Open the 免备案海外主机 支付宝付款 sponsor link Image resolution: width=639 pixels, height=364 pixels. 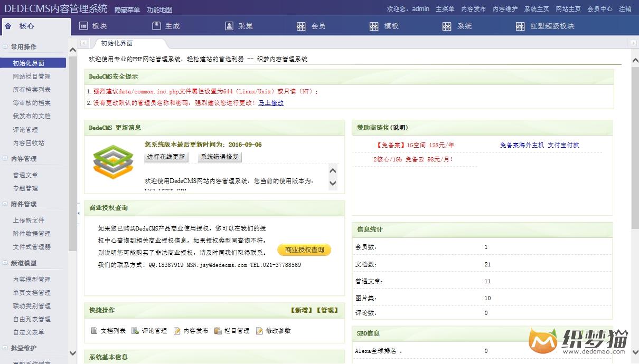pyautogui.click(x=540, y=145)
